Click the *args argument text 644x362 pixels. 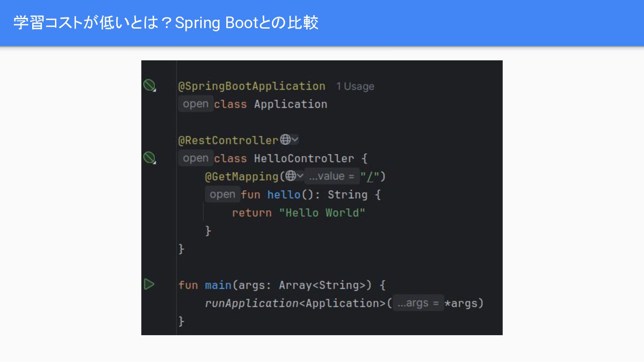point(460,303)
